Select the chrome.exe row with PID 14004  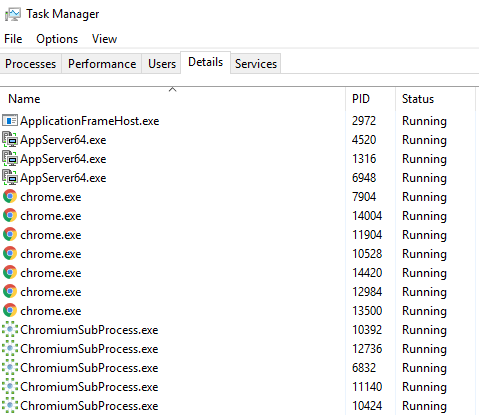(x=239, y=216)
